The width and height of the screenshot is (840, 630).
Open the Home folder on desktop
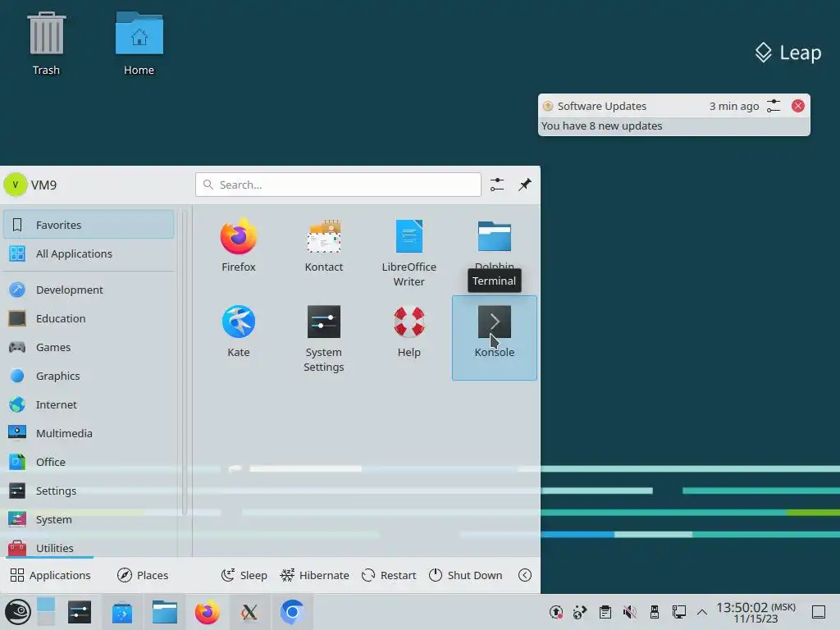coord(139,44)
